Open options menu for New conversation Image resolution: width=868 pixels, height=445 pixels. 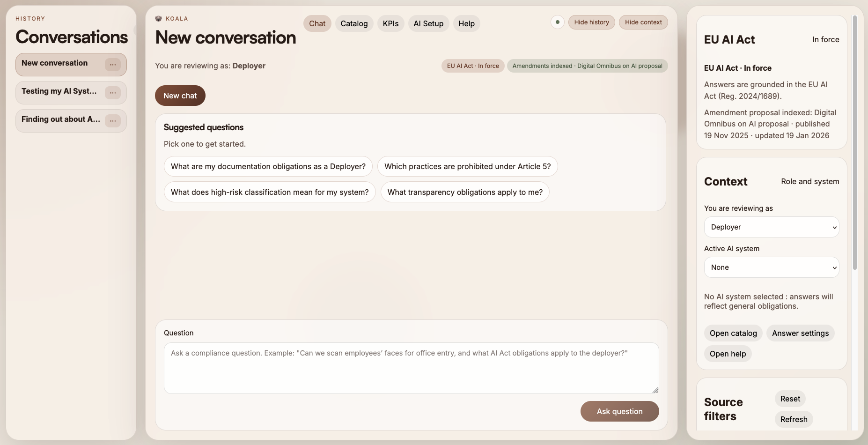[113, 65]
